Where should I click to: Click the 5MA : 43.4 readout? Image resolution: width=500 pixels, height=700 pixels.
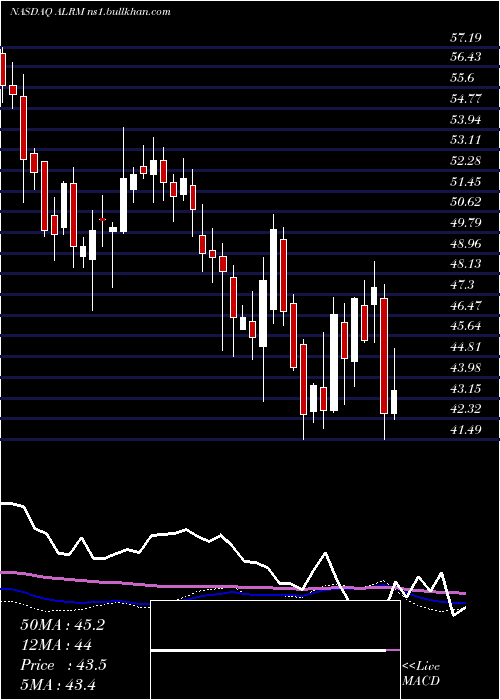(58, 684)
